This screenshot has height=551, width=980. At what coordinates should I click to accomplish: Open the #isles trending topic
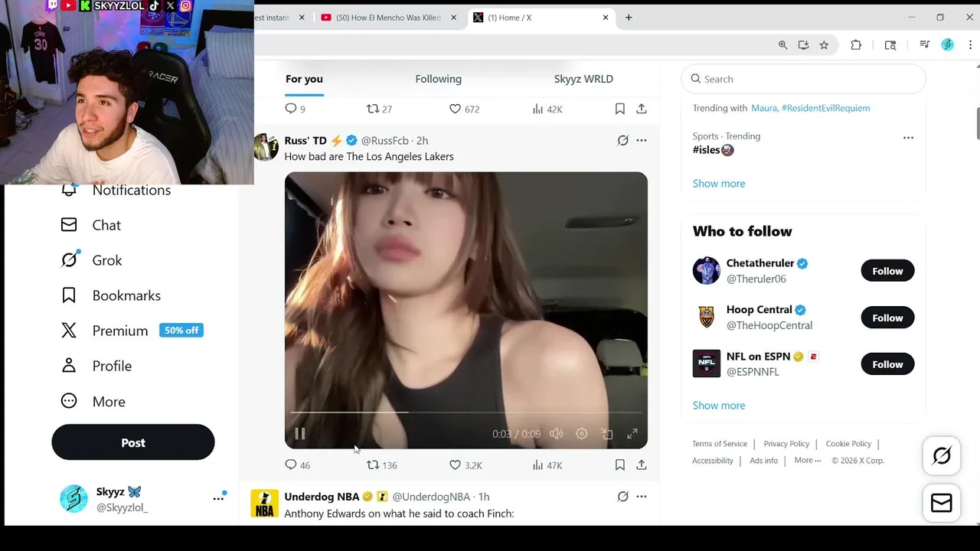713,150
